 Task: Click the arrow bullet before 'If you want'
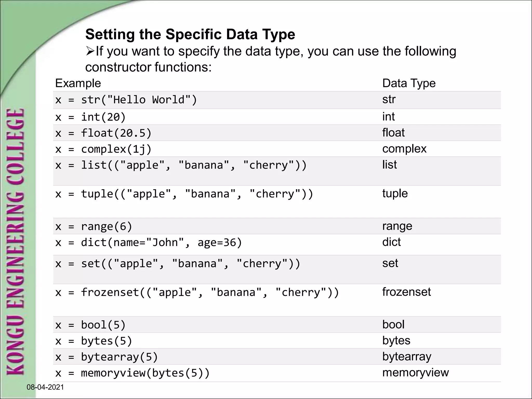coord(90,51)
